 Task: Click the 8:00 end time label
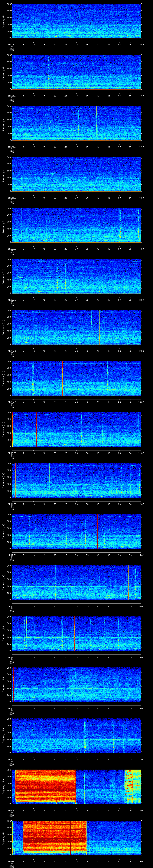pos(141,300)
